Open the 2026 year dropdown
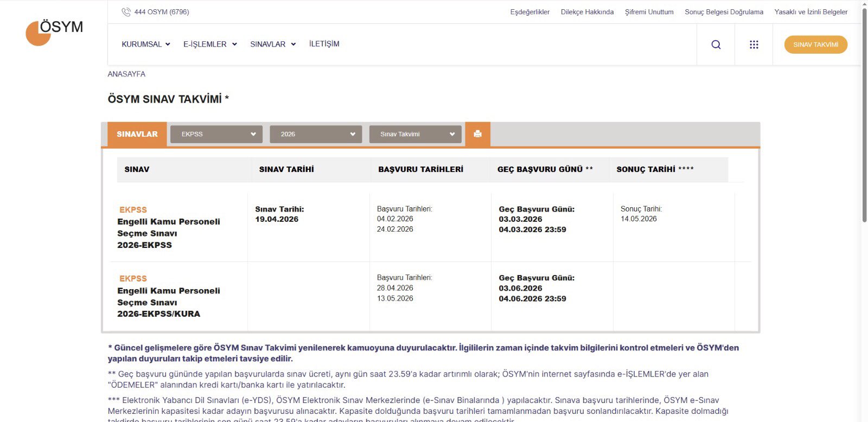868x422 pixels. [x=316, y=134]
